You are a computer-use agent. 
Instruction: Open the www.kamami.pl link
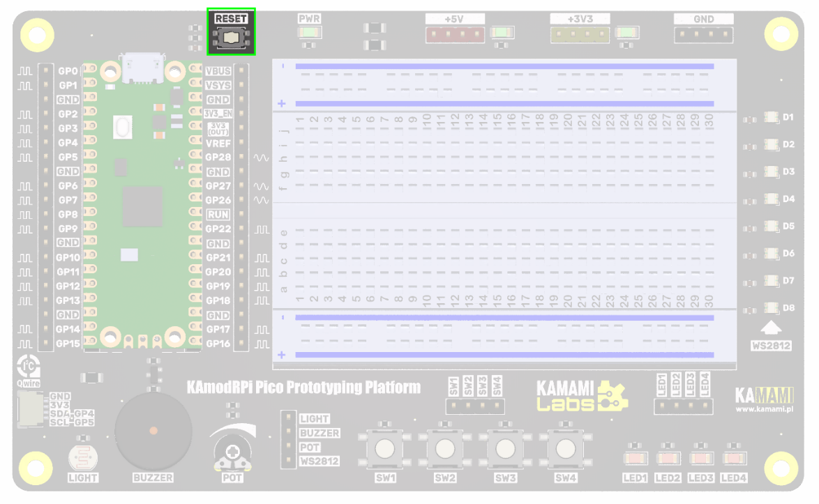pos(764,409)
